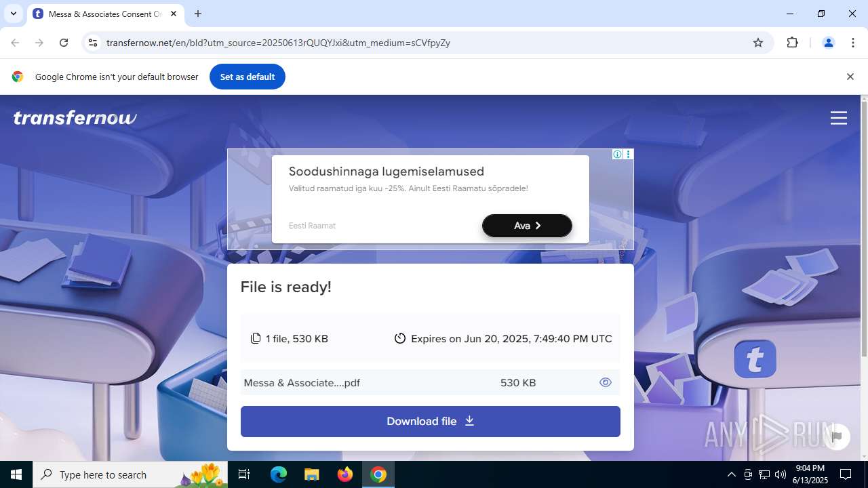Click the Chrome taskbar icon
The height and width of the screenshot is (488, 868).
point(378,474)
